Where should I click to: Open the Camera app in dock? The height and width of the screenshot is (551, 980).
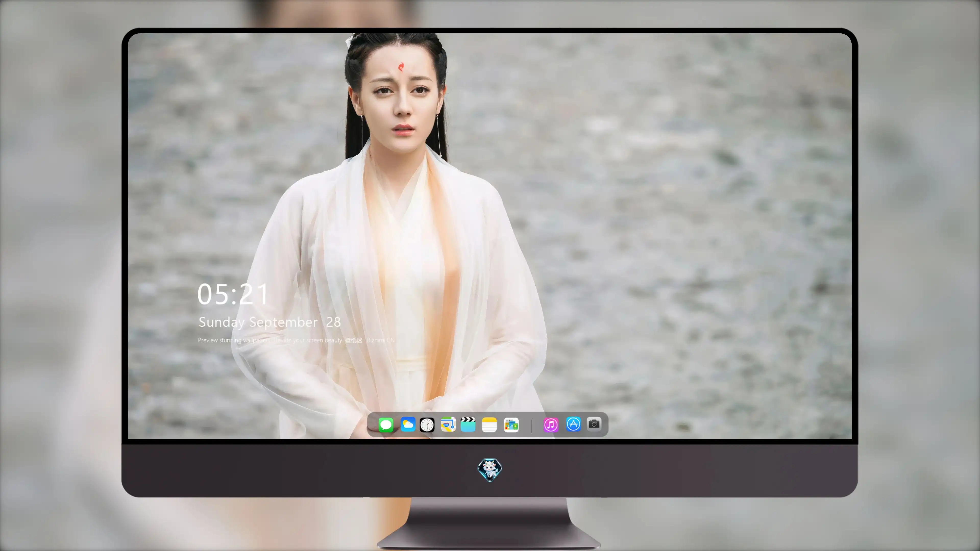pos(594,424)
